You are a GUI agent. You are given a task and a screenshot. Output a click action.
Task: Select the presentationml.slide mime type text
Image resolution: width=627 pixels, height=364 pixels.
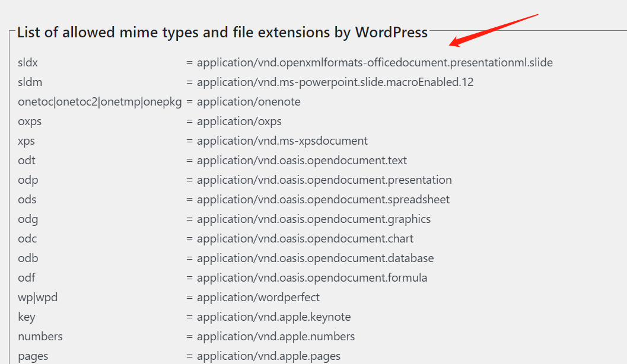(x=375, y=63)
